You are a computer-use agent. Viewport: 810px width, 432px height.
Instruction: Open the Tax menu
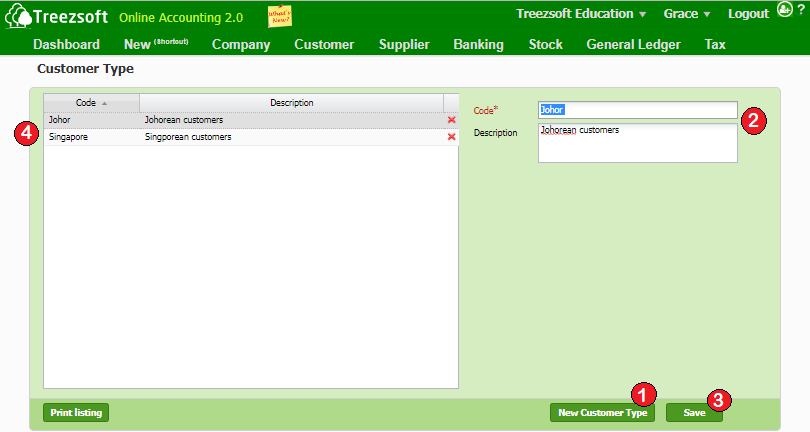click(x=715, y=45)
